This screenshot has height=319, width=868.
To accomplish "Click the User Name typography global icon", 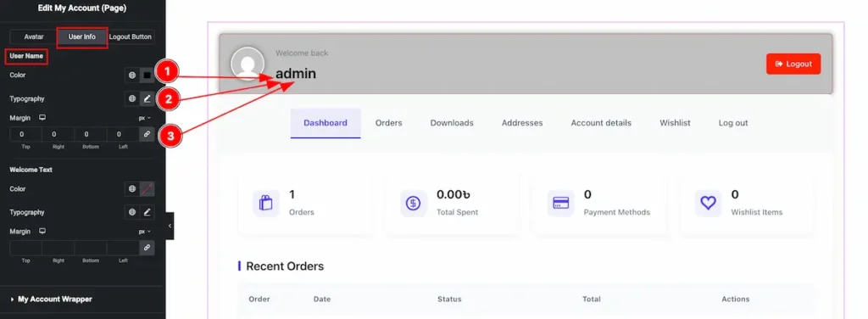I will tap(131, 99).
